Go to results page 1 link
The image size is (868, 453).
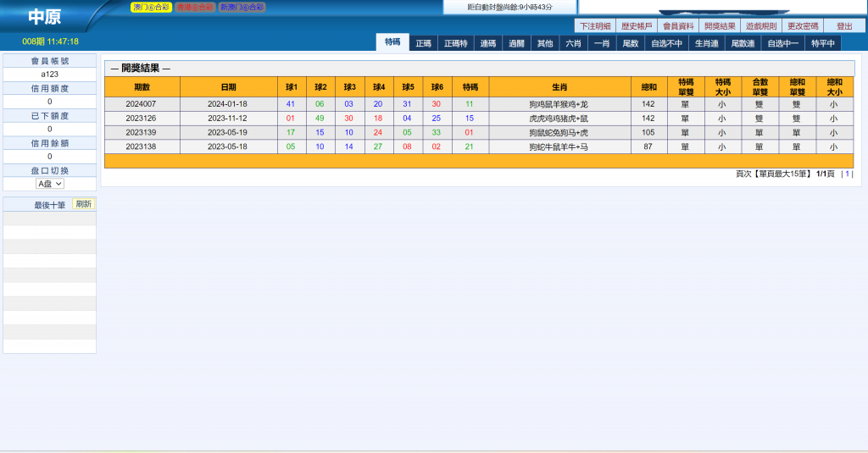click(x=847, y=174)
